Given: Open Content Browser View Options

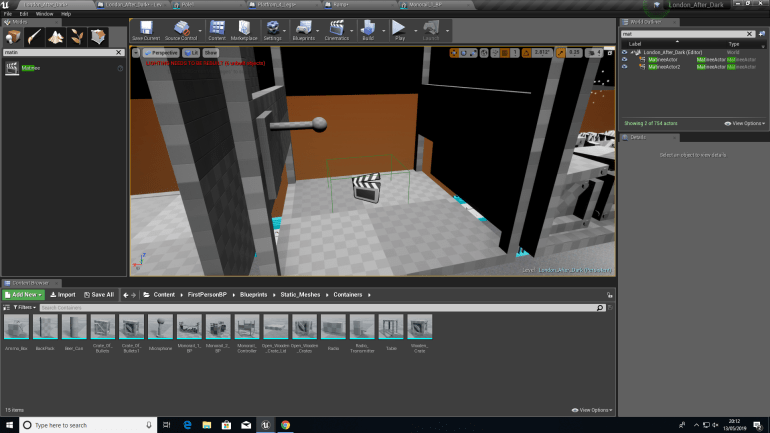Looking at the screenshot, I should click(x=592, y=410).
